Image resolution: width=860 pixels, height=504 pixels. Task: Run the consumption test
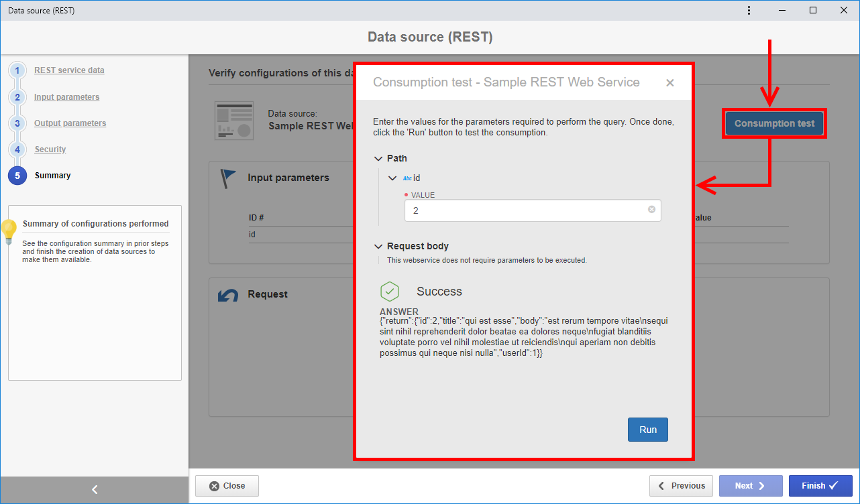pos(648,430)
